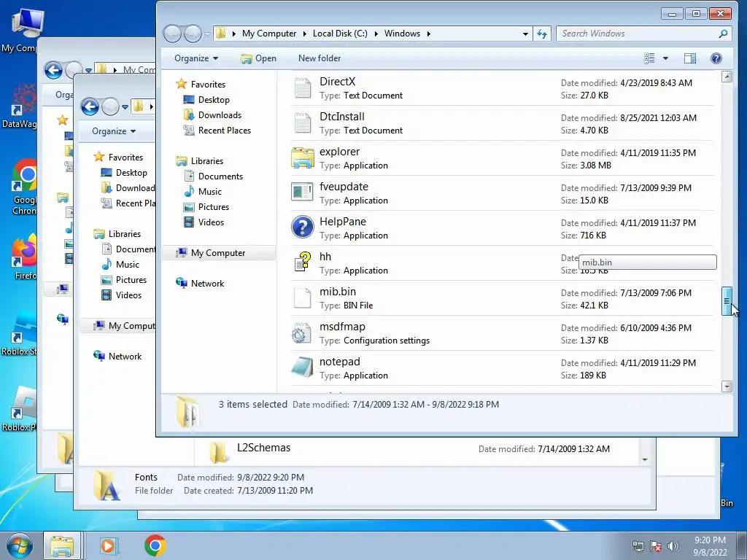Expand the chevron after Local Disk (C:)
Viewport: 747px width, 560px height.
coord(376,34)
